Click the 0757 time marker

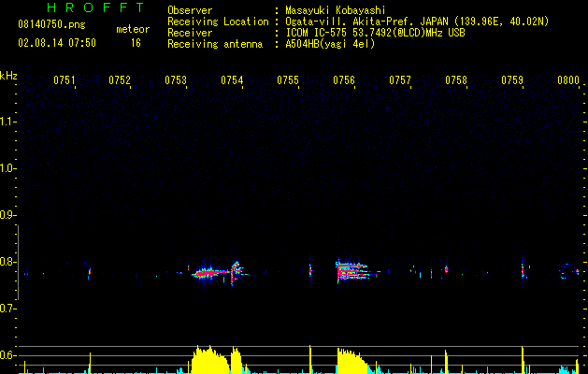400,80
